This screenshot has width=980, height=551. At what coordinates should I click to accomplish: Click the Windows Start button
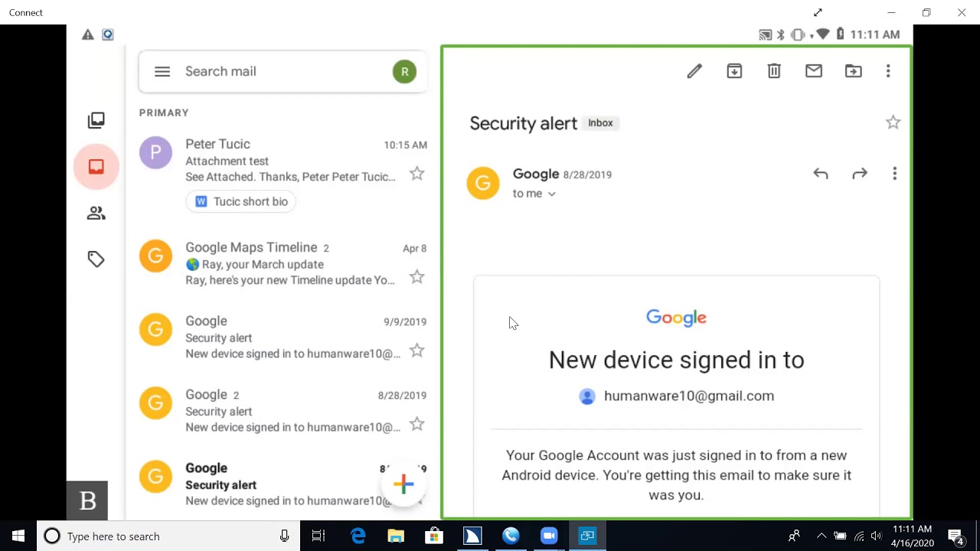tap(18, 536)
